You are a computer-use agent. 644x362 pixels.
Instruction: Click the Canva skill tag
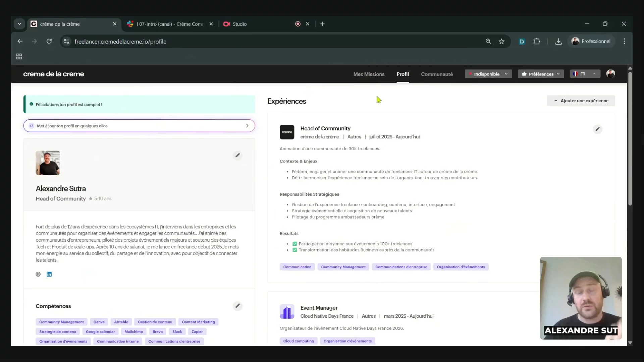coord(99,322)
